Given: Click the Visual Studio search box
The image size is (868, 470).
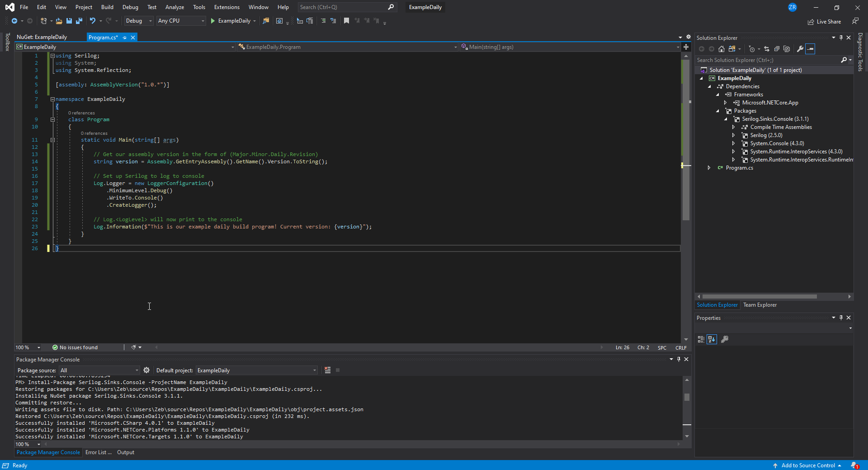Looking at the screenshot, I should tap(347, 7).
